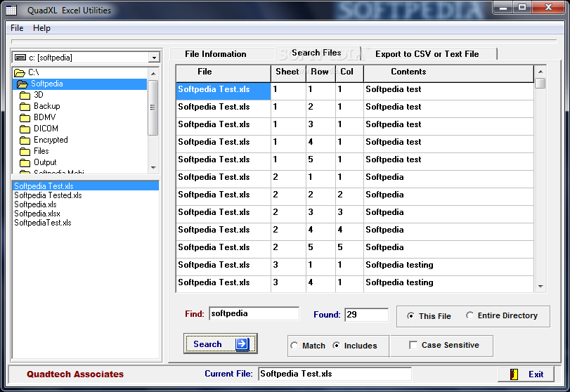The width and height of the screenshot is (570, 392).
Task: Enable the Case Sensitive checkbox
Action: (413, 345)
